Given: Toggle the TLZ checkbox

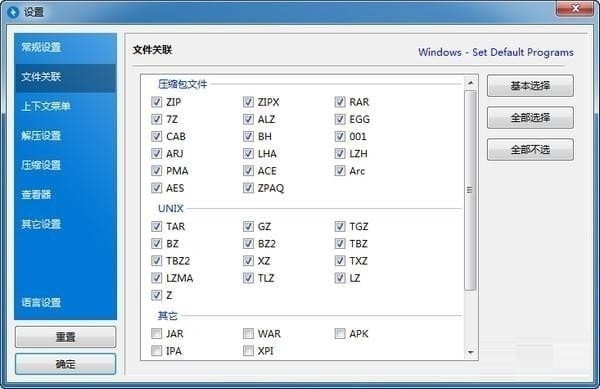Looking at the screenshot, I should [248, 278].
